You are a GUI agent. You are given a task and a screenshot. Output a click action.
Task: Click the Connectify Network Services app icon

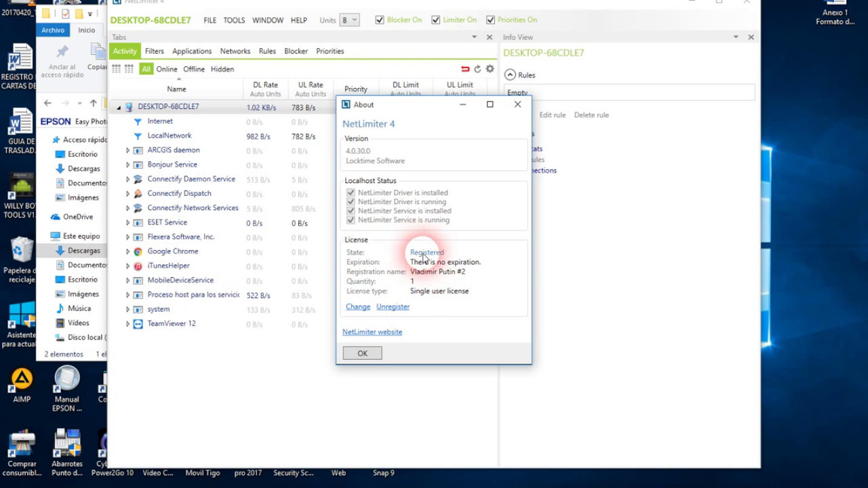(138, 208)
